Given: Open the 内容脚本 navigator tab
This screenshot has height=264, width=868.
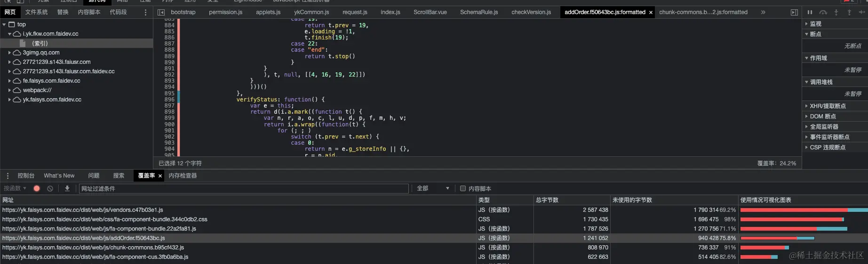Looking at the screenshot, I should pos(89,12).
